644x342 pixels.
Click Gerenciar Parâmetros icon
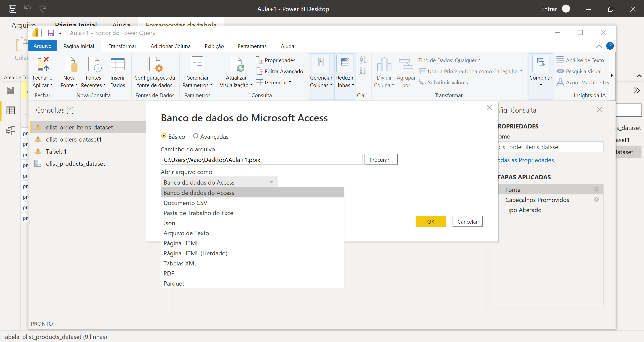[x=197, y=64]
